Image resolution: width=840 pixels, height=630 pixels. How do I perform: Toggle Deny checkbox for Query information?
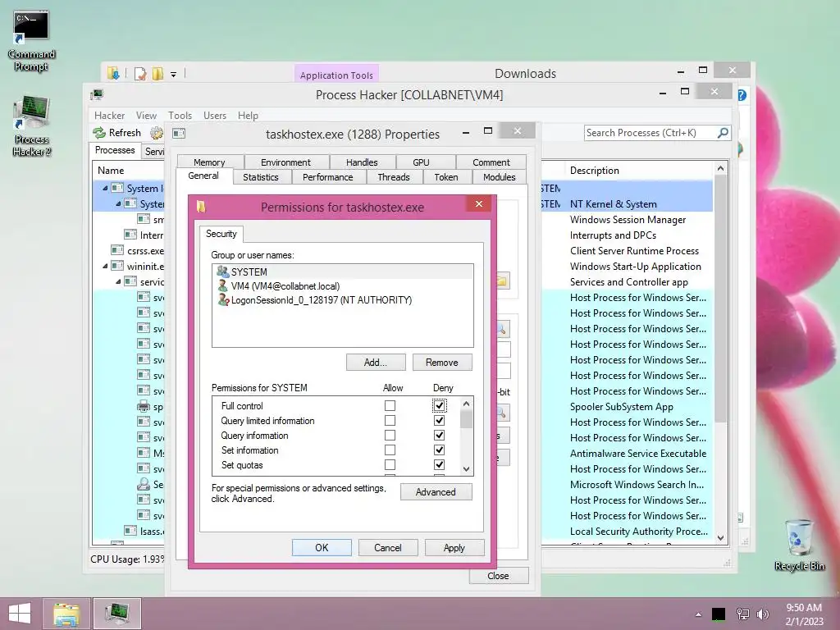click(440, 435)
